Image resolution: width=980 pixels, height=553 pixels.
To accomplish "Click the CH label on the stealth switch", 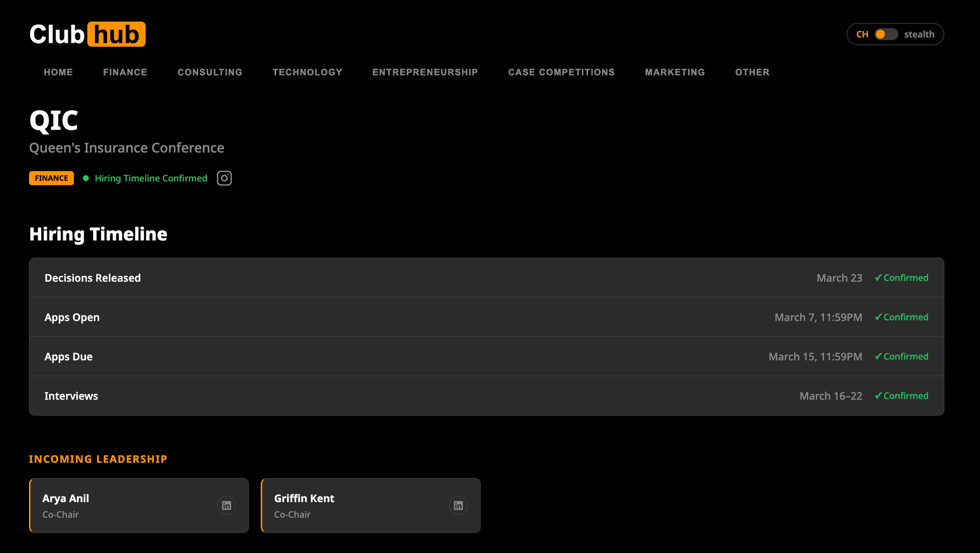I will 863,34.
